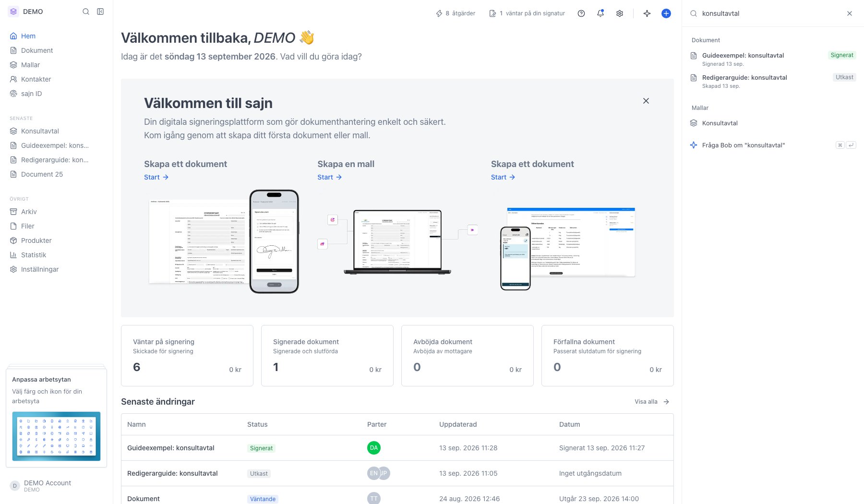Click the Anpassa arbetsytan icon thumbnail
864x504 pixels.
pyautogui.click(x=56, y=436)
